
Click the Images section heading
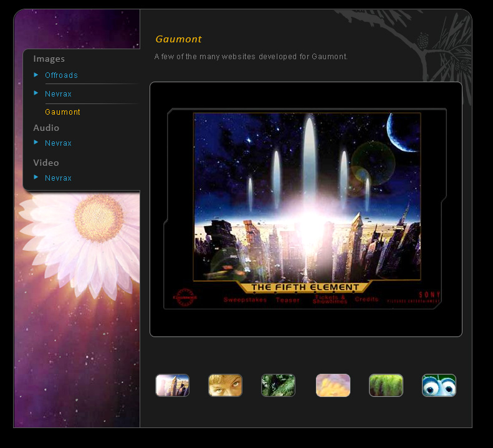pos(49,59)
